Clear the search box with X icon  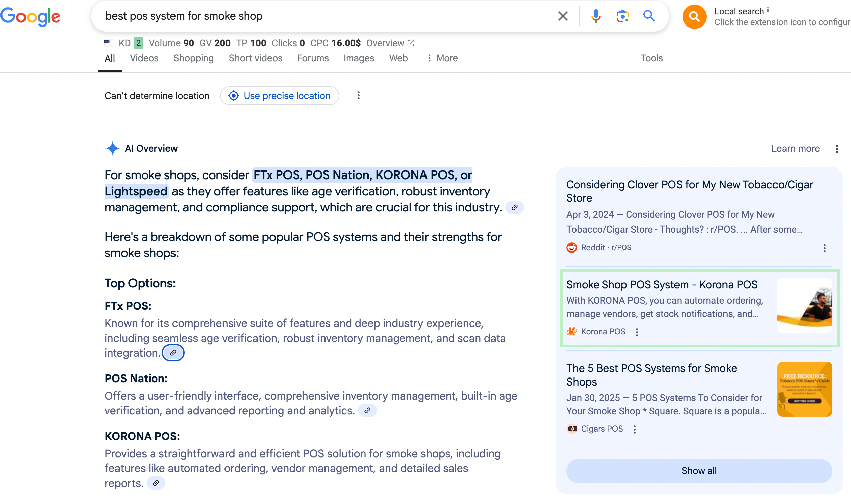[x=563, y=16]
